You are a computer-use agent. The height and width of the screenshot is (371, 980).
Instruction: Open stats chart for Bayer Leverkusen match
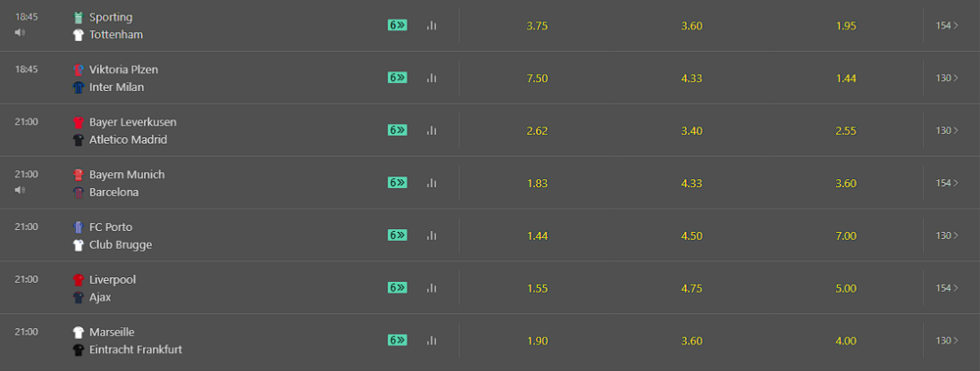point(431,130)
